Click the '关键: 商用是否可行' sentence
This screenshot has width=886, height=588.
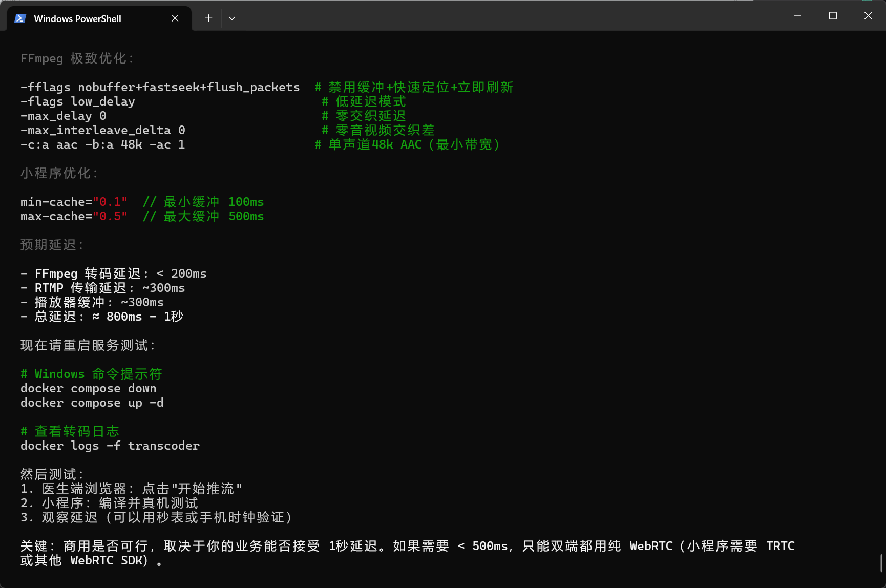coord(408,546)
